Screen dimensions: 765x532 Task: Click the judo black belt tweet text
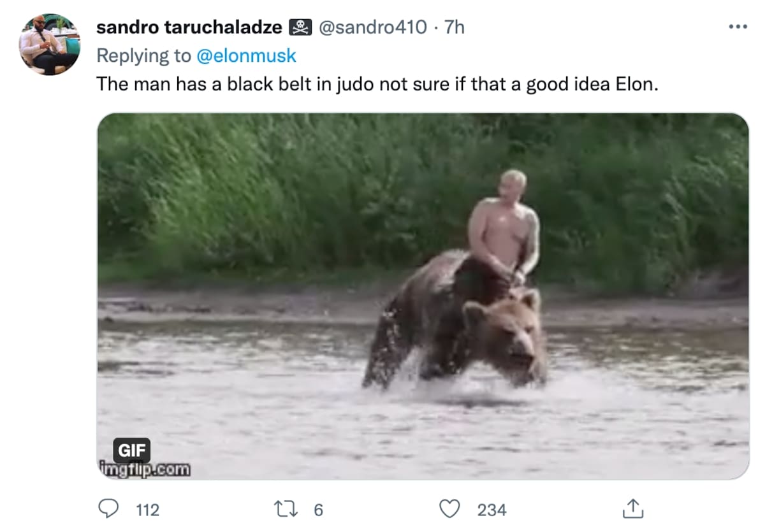point(377,85)
